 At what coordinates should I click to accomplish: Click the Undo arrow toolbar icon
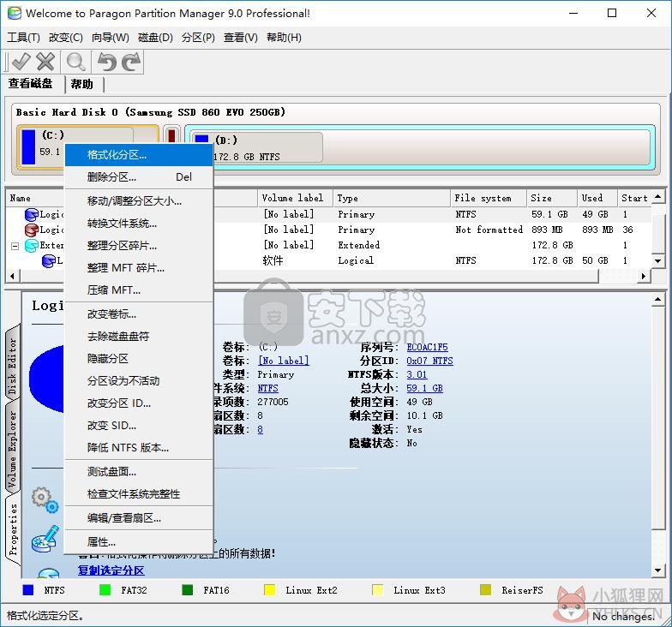pyautogui.click(x=106, y=62)
